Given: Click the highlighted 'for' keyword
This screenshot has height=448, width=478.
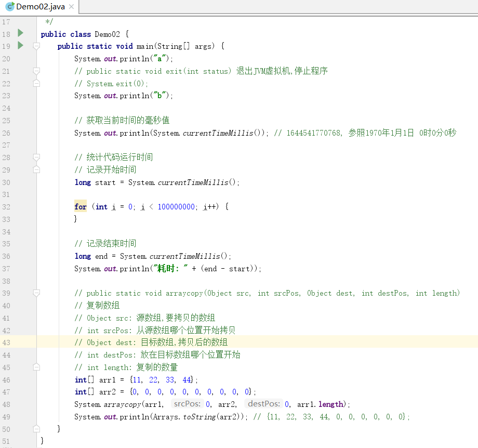Looking at the screenshot, I should point(81,207).
